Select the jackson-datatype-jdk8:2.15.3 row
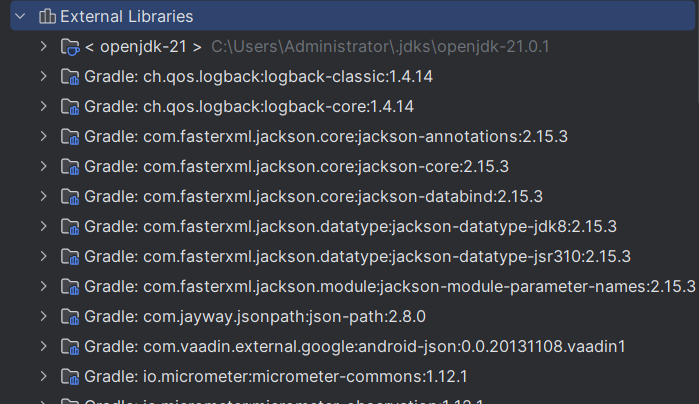The width and height of the screenshot is (699, 404). click(350, 227)
